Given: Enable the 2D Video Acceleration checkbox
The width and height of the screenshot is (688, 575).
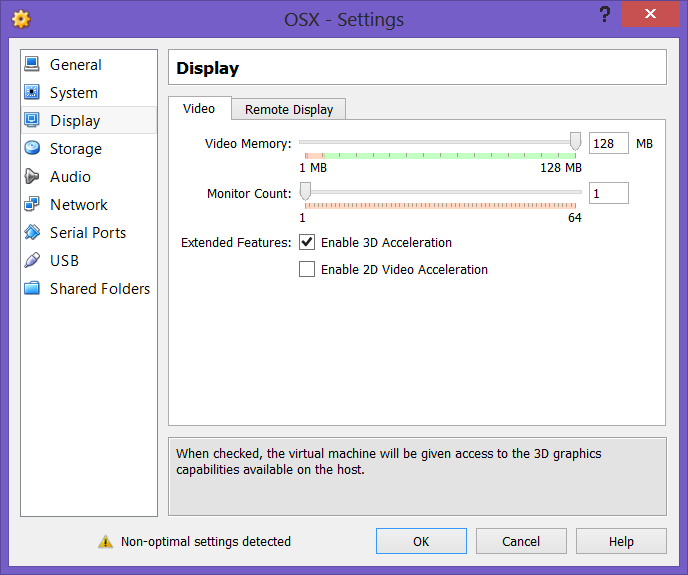Looking at the screenshot, I should [307, 269].
